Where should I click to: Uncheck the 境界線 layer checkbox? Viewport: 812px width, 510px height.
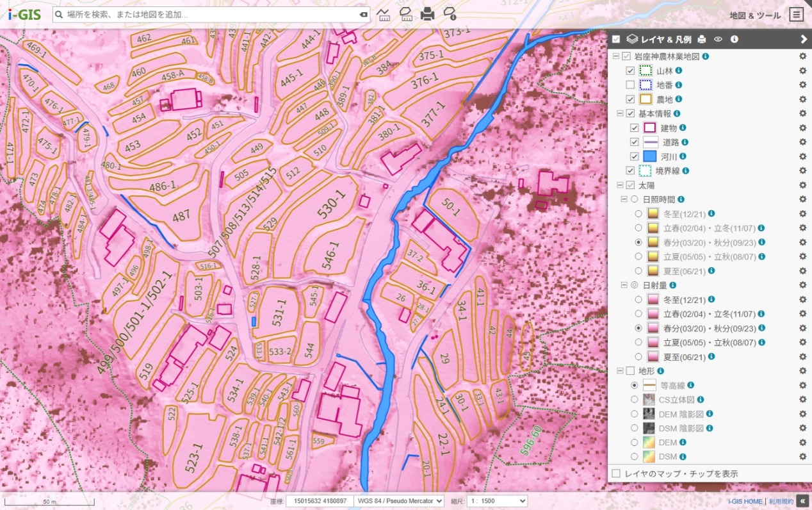tap(631, 171)
